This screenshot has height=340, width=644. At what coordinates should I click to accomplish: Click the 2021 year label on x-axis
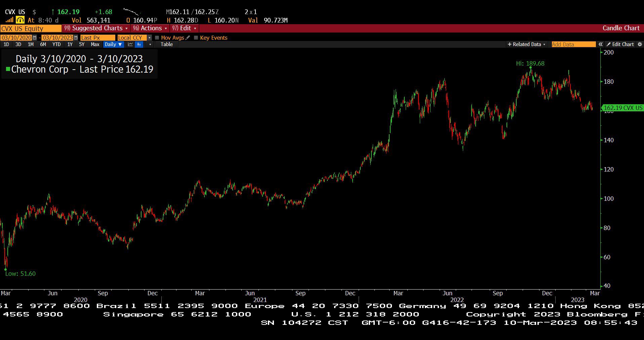(x=260, y=300)
